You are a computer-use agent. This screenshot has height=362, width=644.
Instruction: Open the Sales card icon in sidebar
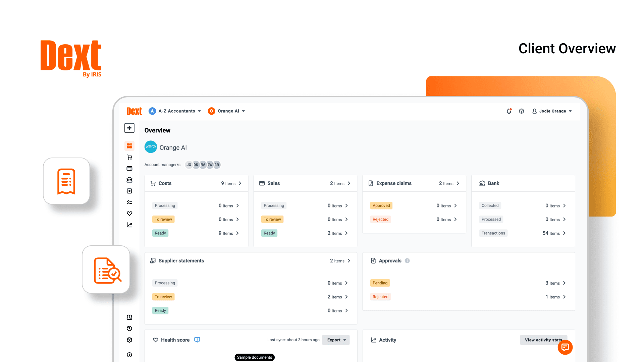tap(129, 169)
